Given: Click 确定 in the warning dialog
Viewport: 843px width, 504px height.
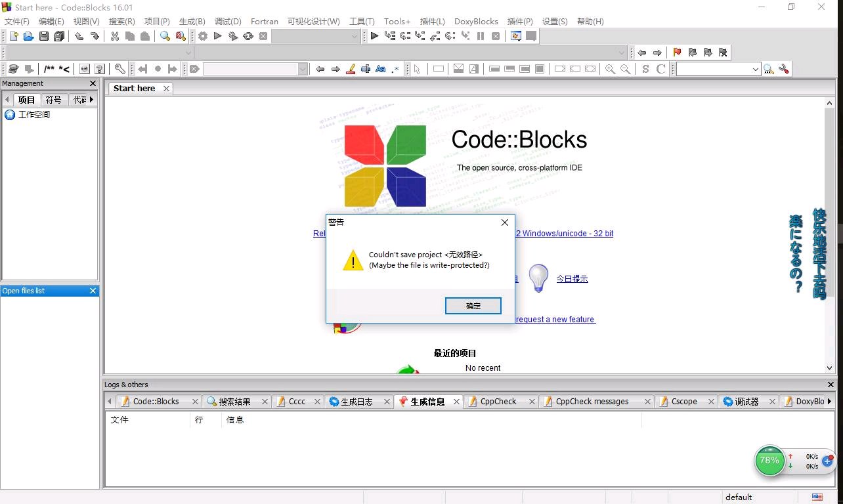Looking at the screenshot, I should click(473, 306).
